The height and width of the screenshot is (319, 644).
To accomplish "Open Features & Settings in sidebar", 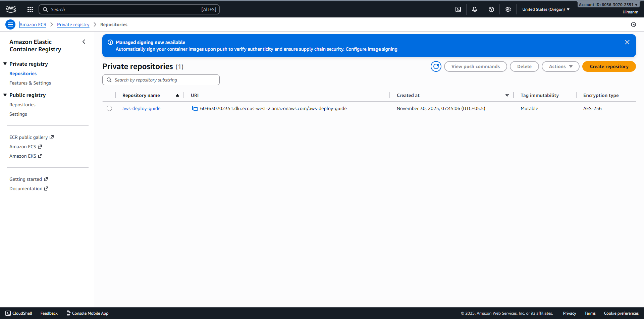I will tap(30, 83).
